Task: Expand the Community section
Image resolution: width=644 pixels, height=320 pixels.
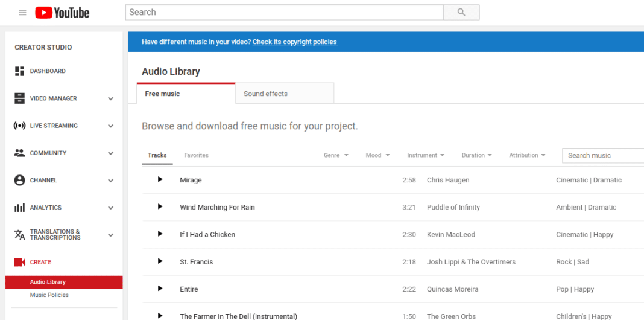Action: click(110, 153)
